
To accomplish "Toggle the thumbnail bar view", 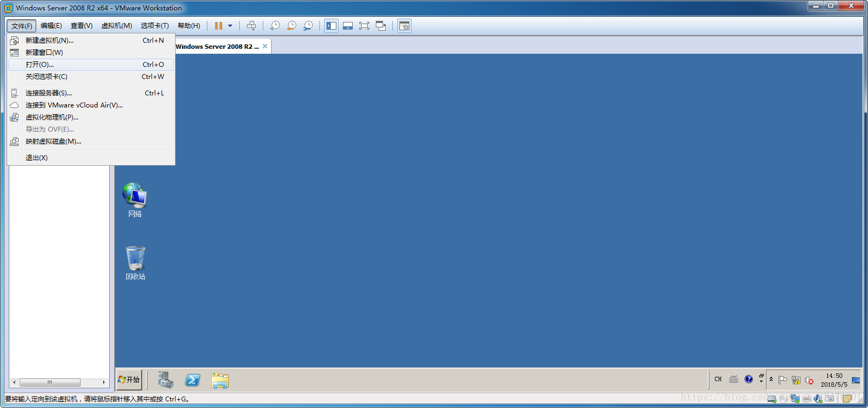I will tap(348, 26).
